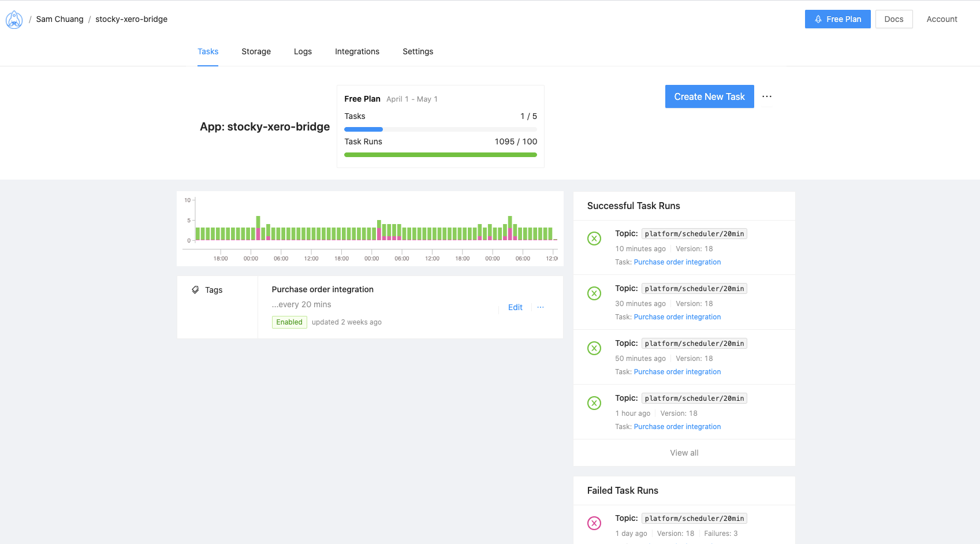The width and height of the screenshot is (980, 544).
Task: Open the ellipsis menu for Purchase order integration
Action: [541, 307]
